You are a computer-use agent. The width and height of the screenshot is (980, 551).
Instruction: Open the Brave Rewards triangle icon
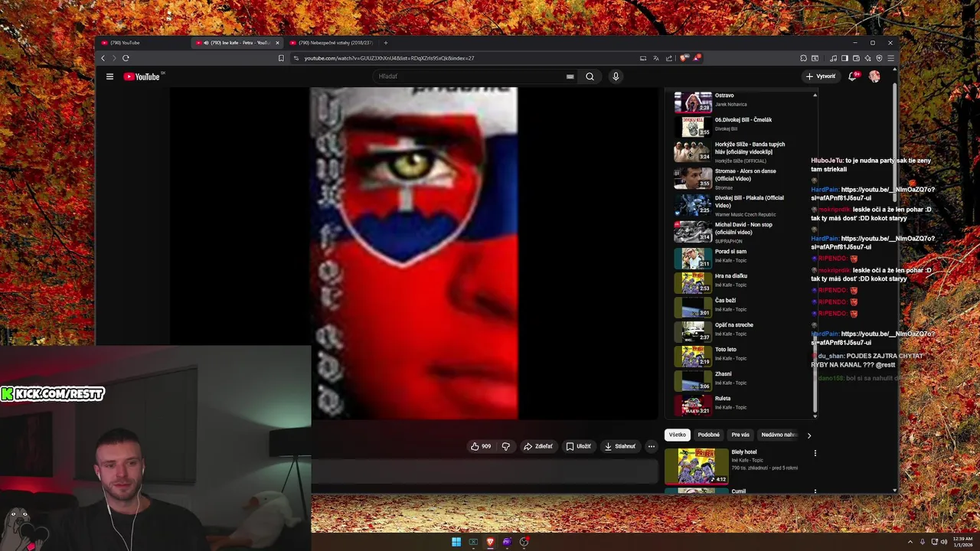(697, 58)
